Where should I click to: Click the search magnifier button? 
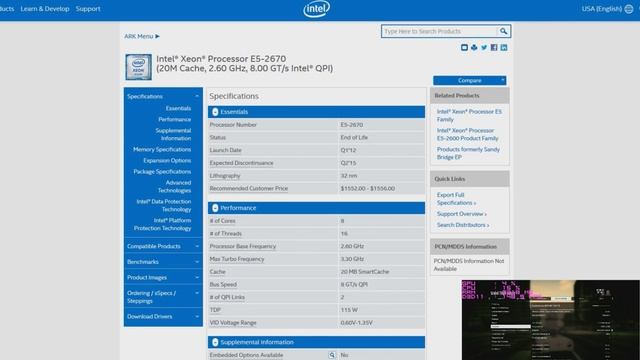[x=503, y=31]
